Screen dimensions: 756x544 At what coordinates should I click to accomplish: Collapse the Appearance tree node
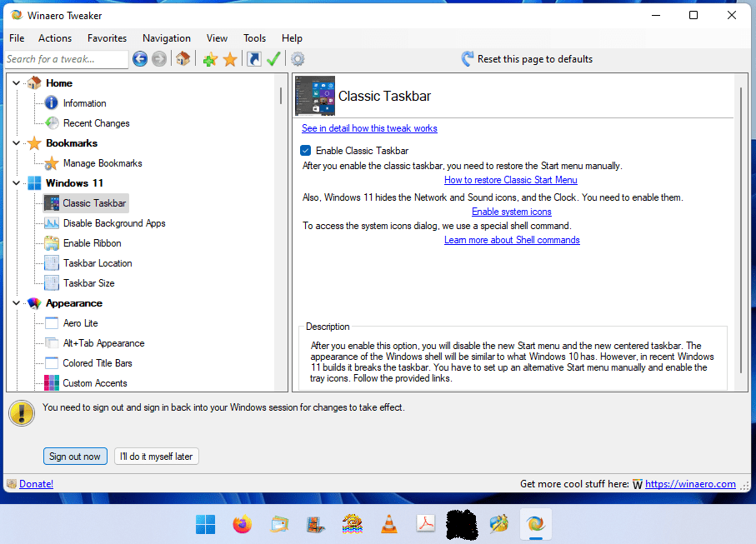coord(17,303)
